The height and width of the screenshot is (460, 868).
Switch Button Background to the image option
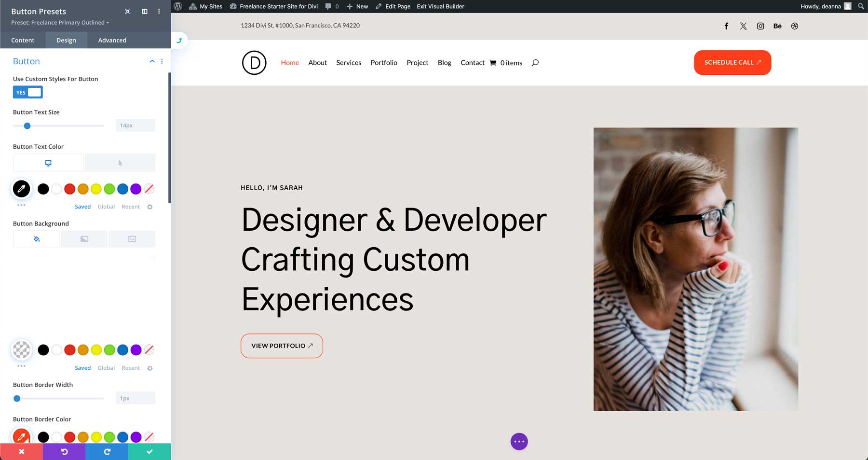coord(132,238)
